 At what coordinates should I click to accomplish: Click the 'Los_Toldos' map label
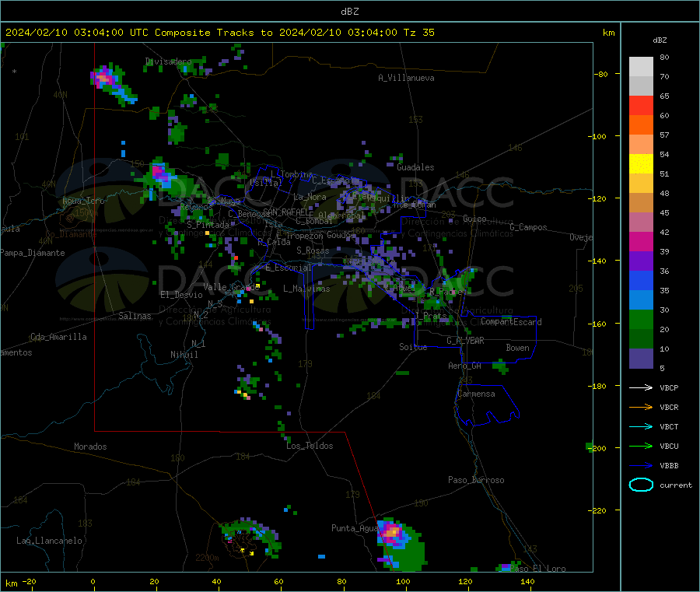tap(310, 446)
